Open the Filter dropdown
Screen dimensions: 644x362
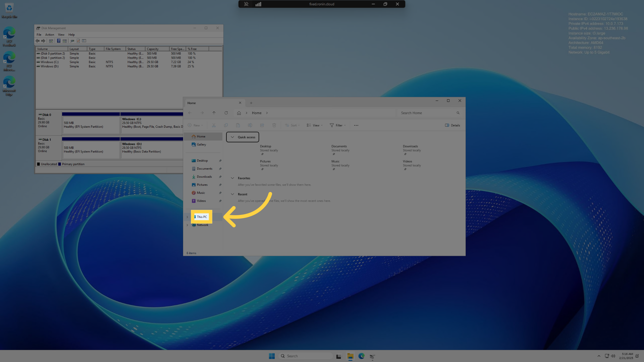pos(338,125)
